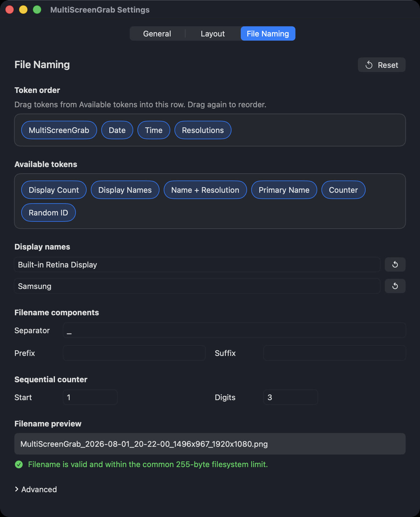Choose the Primary Name token
The image size is (420, 517).
pos(284,190)
